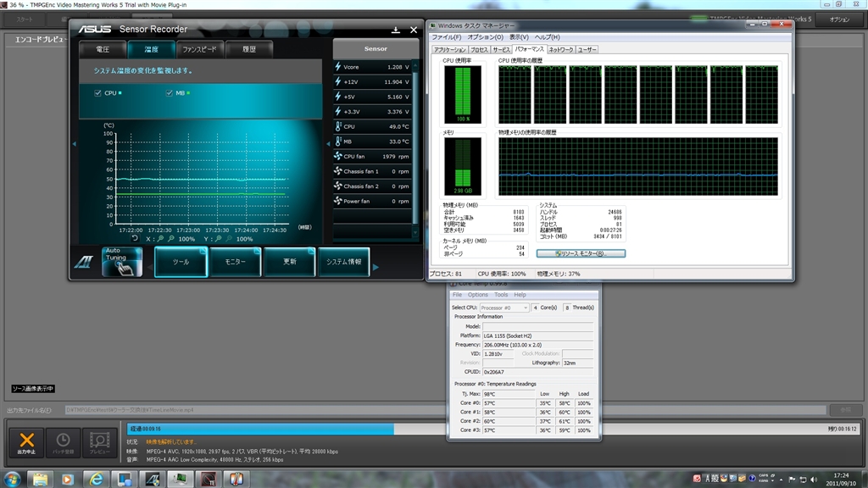Open the モニター menu in AI Suite
This screenshot has height=488, width=868.
pos(235,262)
